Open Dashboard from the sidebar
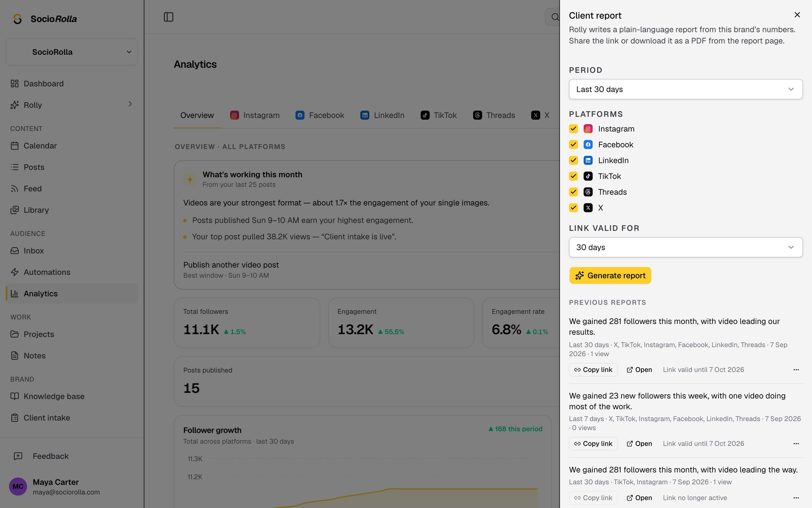812x508 pixels. pos(72,84)
